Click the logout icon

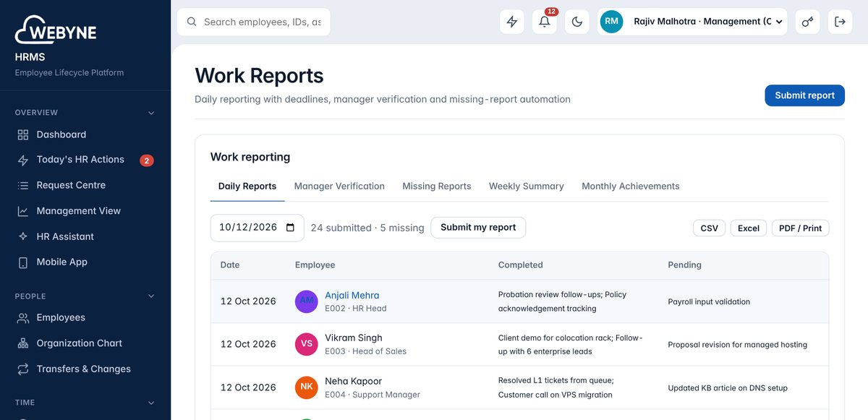tap(840, 22)
